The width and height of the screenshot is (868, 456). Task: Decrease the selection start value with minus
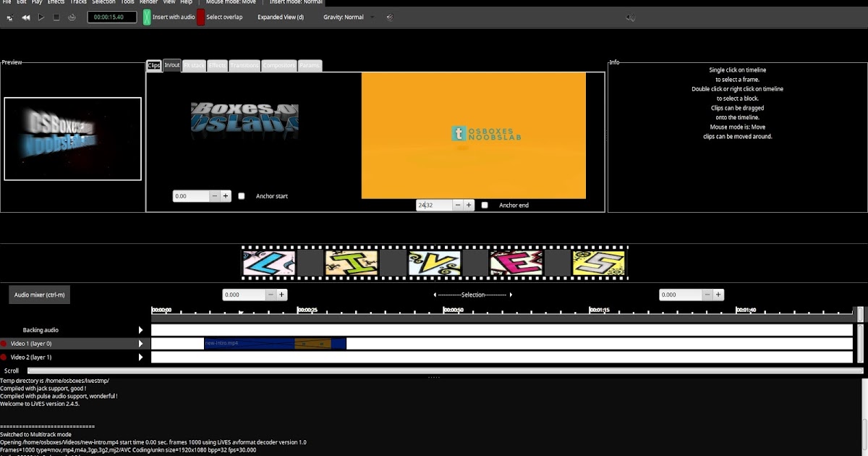pyautogui.click(x=271, y=295)
